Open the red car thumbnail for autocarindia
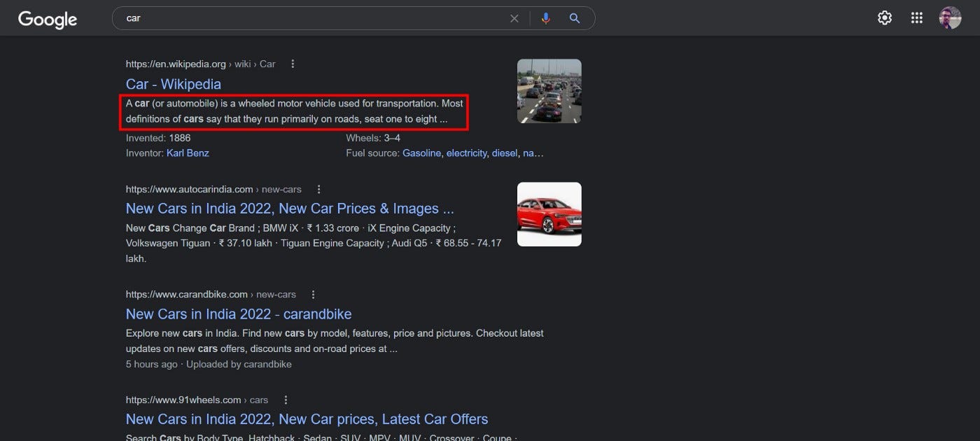 pos(549,214)
